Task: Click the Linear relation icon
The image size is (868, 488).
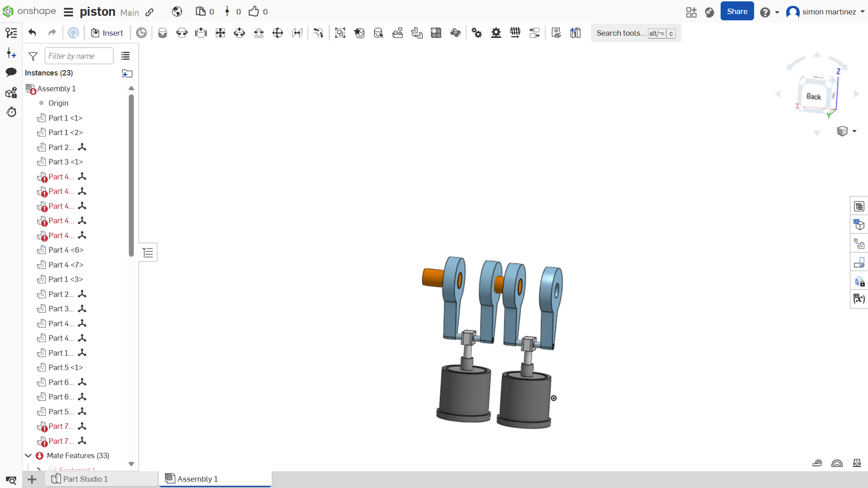Action: click(534, 33)
